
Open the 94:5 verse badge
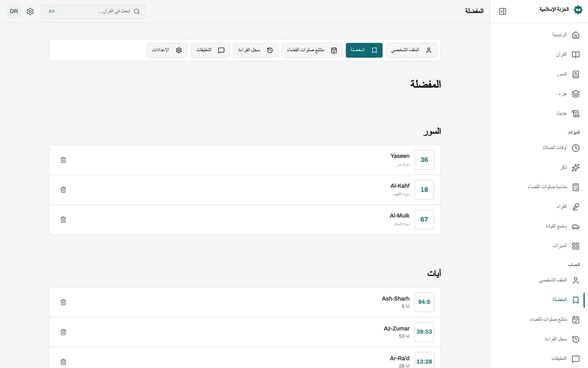click(424, 302)
